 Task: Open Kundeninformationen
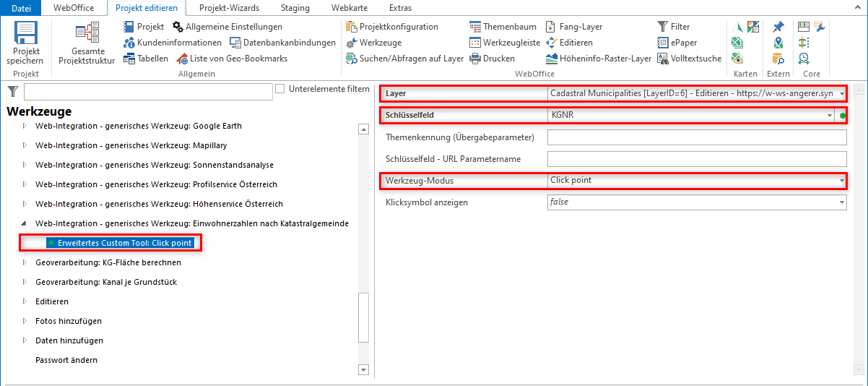[x=173, y=43]
